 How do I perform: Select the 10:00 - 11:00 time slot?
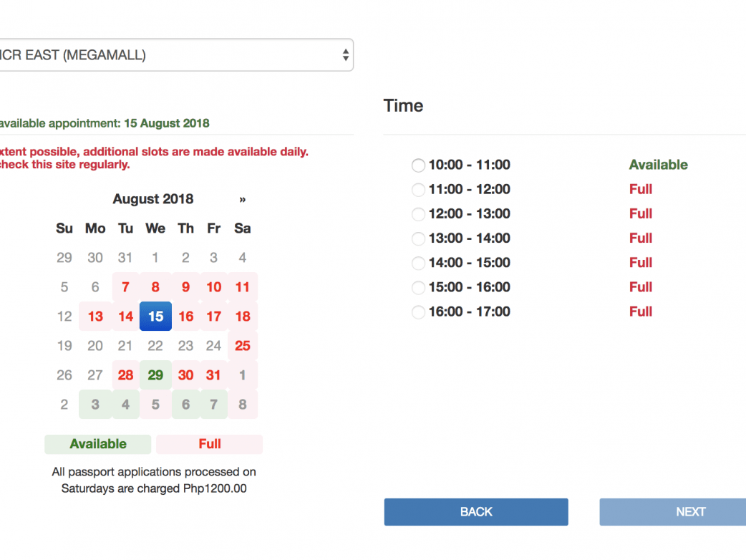tap(419, 165)
